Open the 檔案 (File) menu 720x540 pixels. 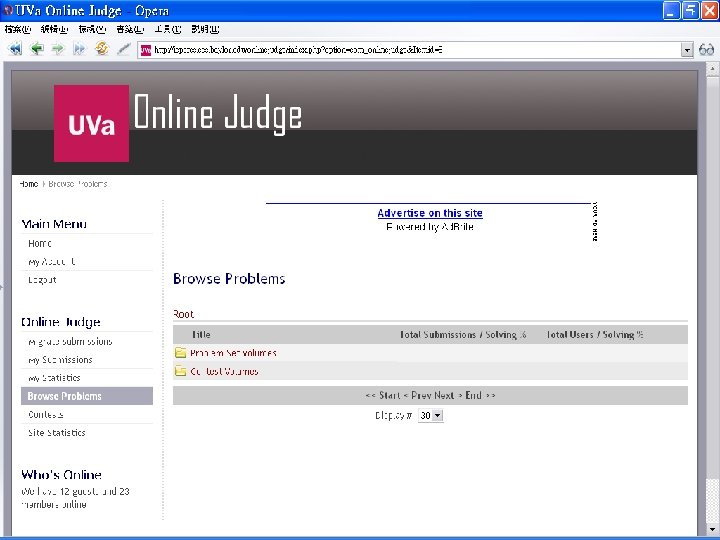[17, 29]
